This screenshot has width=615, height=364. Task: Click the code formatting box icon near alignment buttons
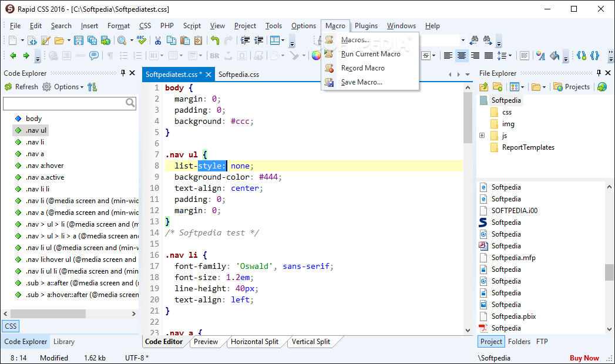[x=525, y=56]
